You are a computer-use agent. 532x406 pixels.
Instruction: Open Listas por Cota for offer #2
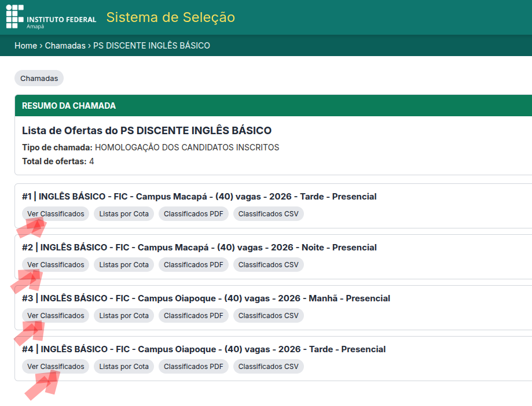(x=124, y=265)
